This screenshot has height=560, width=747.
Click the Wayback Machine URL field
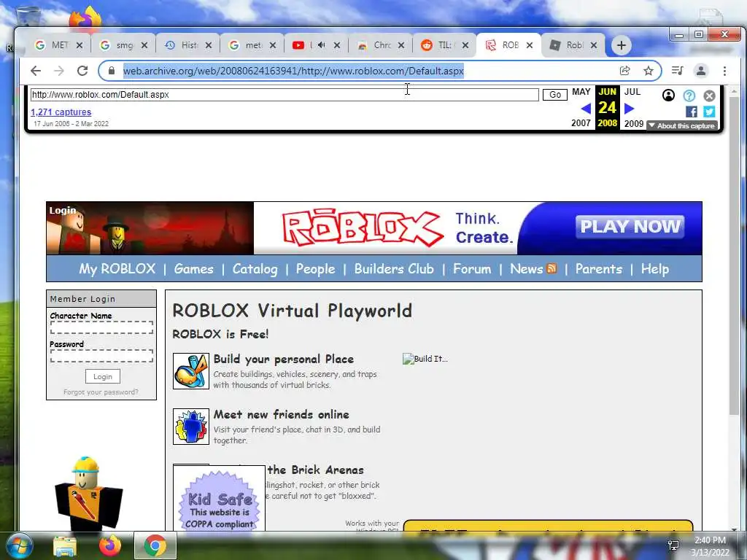tap(285, 94)
